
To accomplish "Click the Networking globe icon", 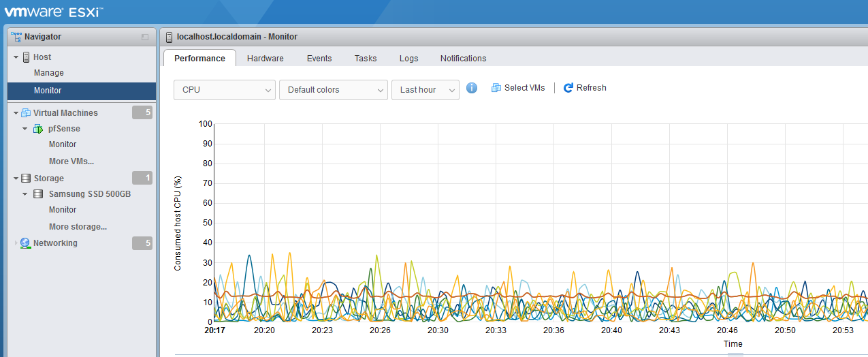I will point(25,243).
